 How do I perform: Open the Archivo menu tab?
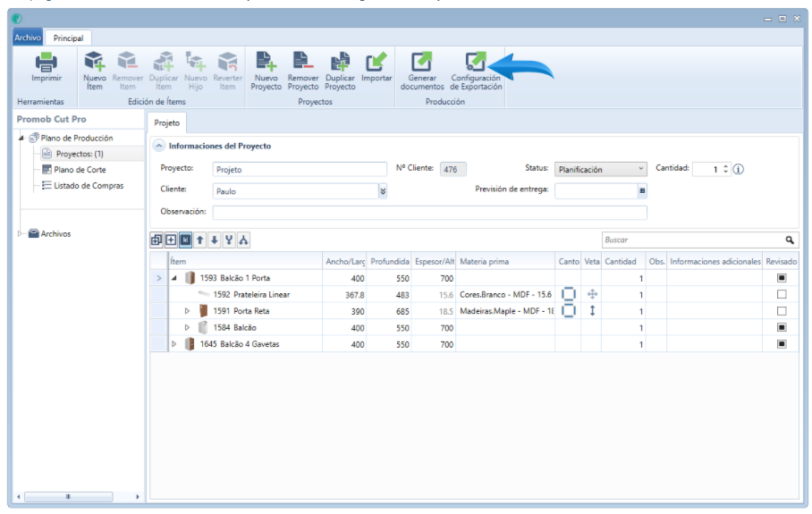tap(28, 38)
